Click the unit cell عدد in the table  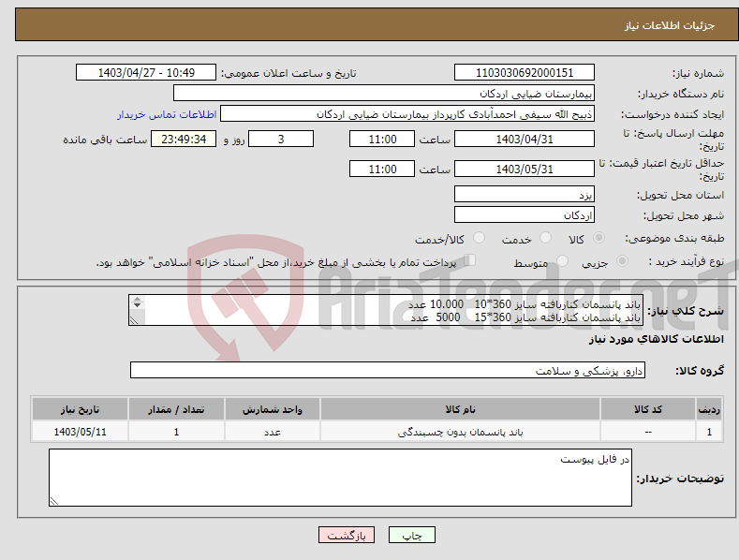[x=273, y=432]
